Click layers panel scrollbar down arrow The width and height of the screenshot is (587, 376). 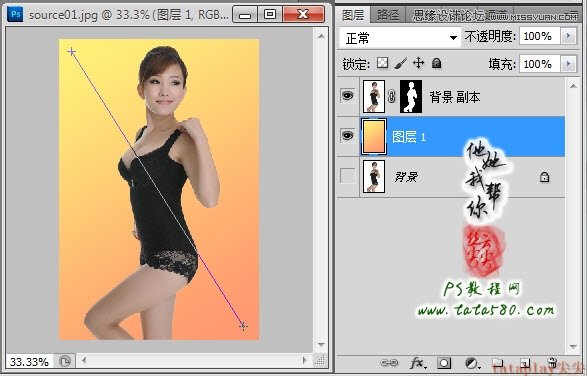573,347
